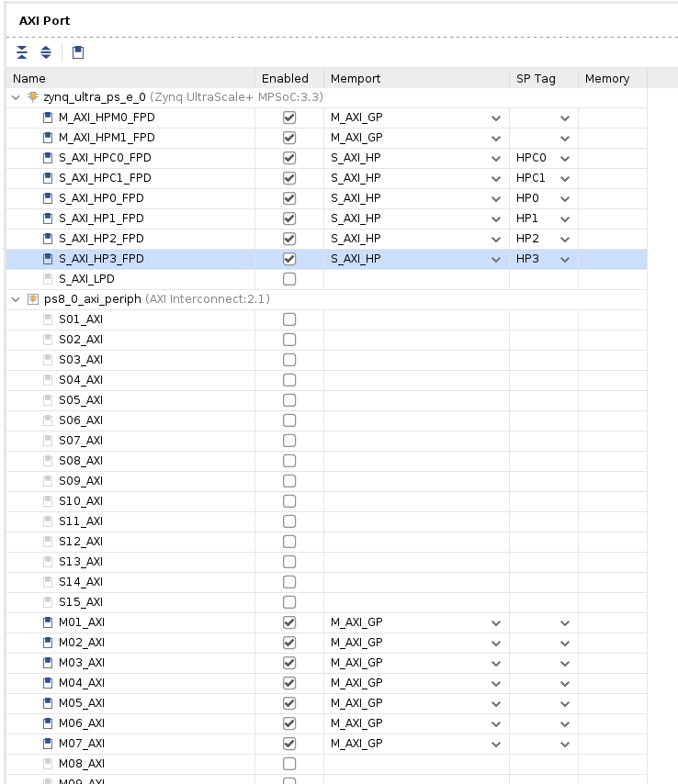Click the M01_AXI port icon
This screenshot has width=678, height=784.
click(x=48, y=622)
